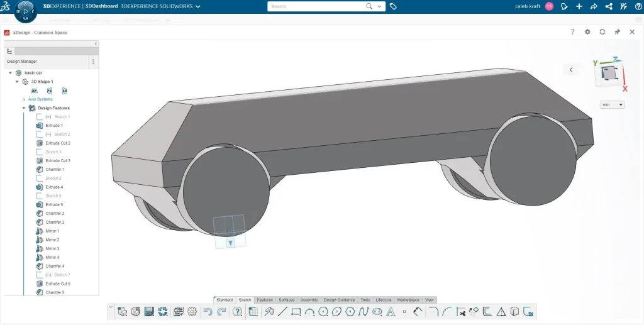644x325 pixels.
Task: Open the 3DEXPERIENCE compass
Action: tap(25, 11)
